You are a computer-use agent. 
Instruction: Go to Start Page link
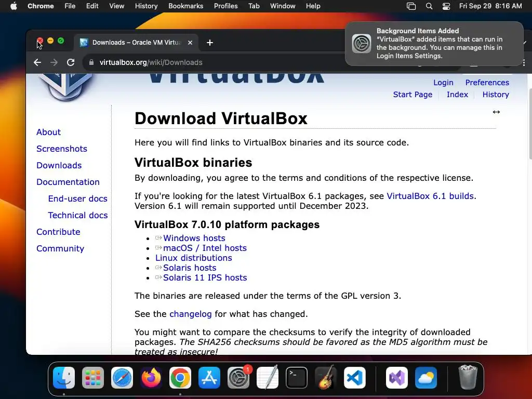[x=413, y=95]
